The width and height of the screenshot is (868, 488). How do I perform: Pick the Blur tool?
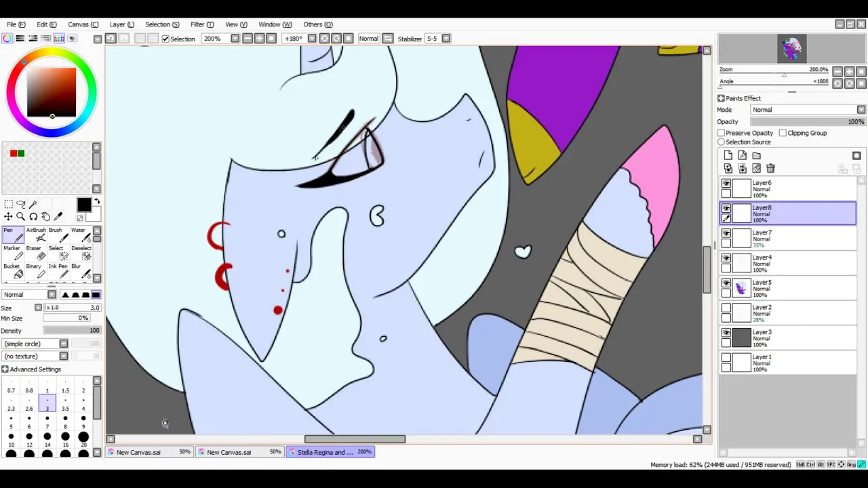80,271
